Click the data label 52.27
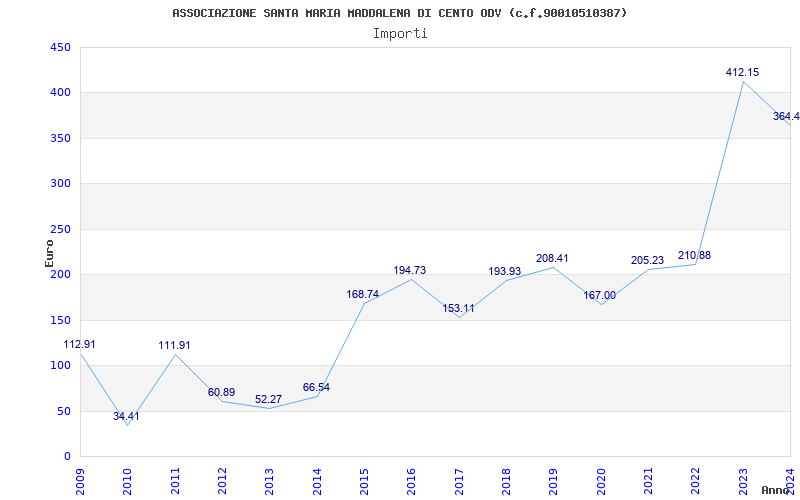Screen dimensions: 800x500 coord(268,399)
